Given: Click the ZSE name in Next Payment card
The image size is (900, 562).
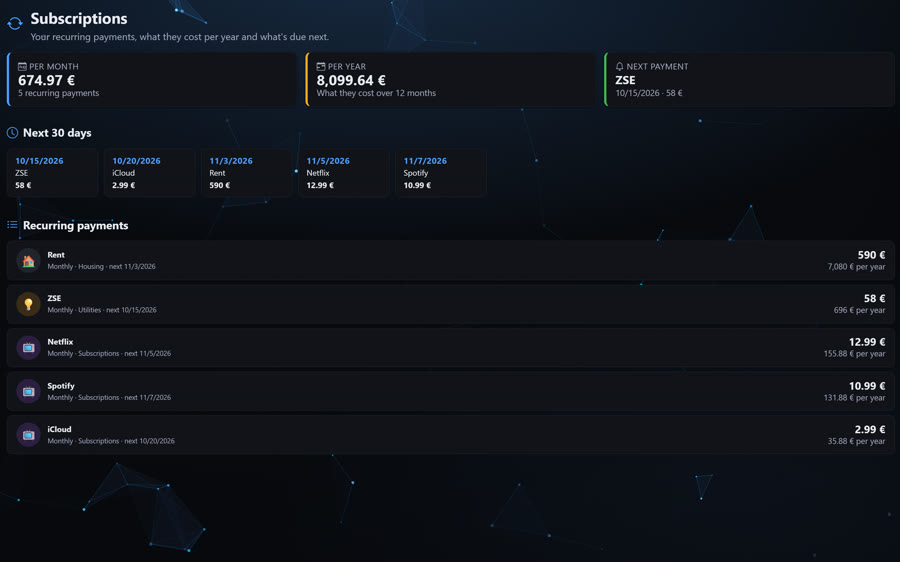Looking at the screenshot, I should (626, 80).
